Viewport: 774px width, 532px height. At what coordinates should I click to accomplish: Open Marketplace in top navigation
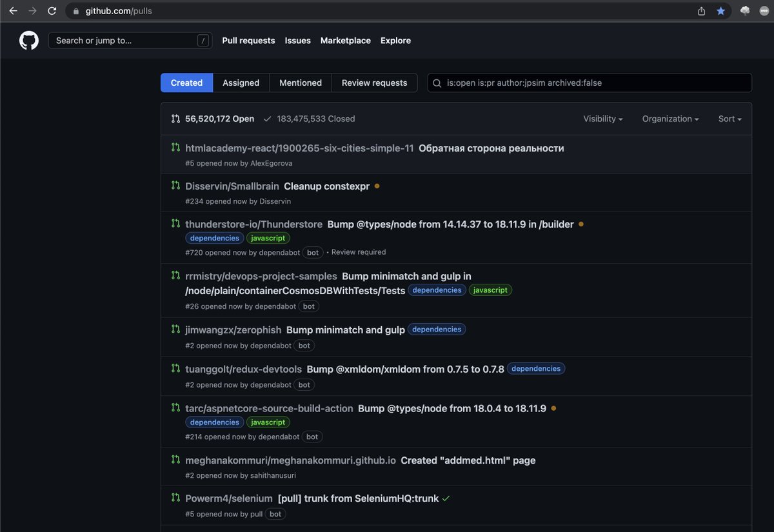pos(346,41)
